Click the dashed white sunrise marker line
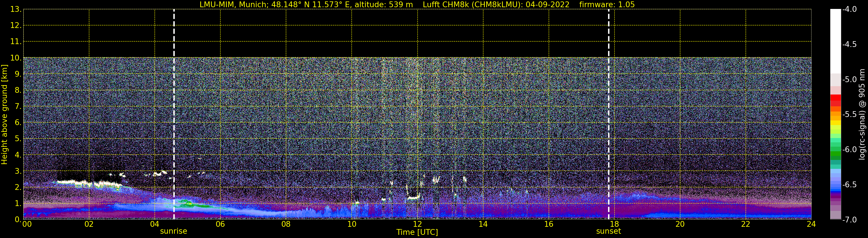The width and height of the screenshot is (868, 238). pyautogui.click(x=174, y=114)
